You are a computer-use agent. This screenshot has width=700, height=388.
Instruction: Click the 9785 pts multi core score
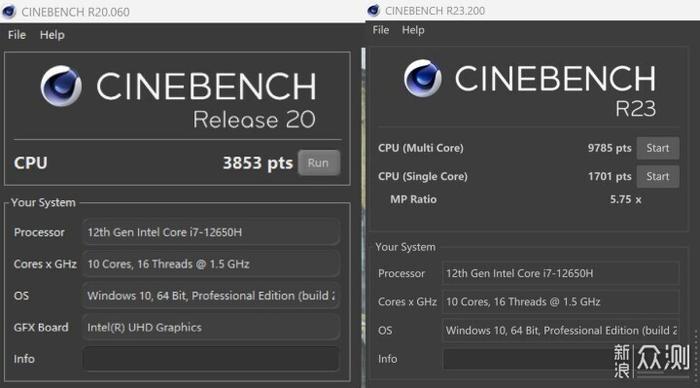609,148
